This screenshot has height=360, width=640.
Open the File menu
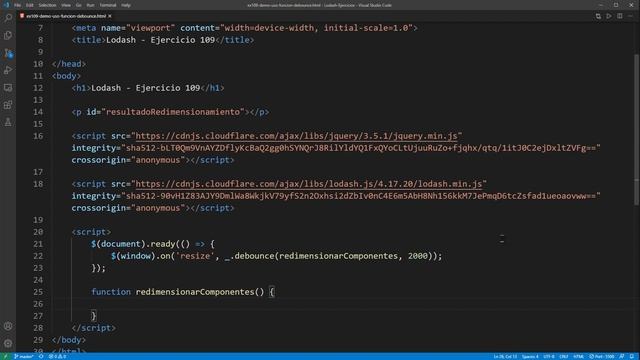(x=18, y=5)
